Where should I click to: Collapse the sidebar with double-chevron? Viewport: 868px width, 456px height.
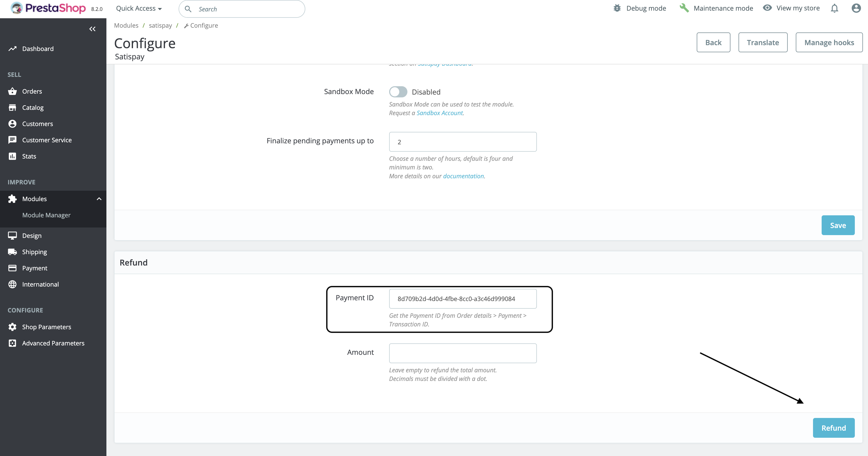point(92,29)
